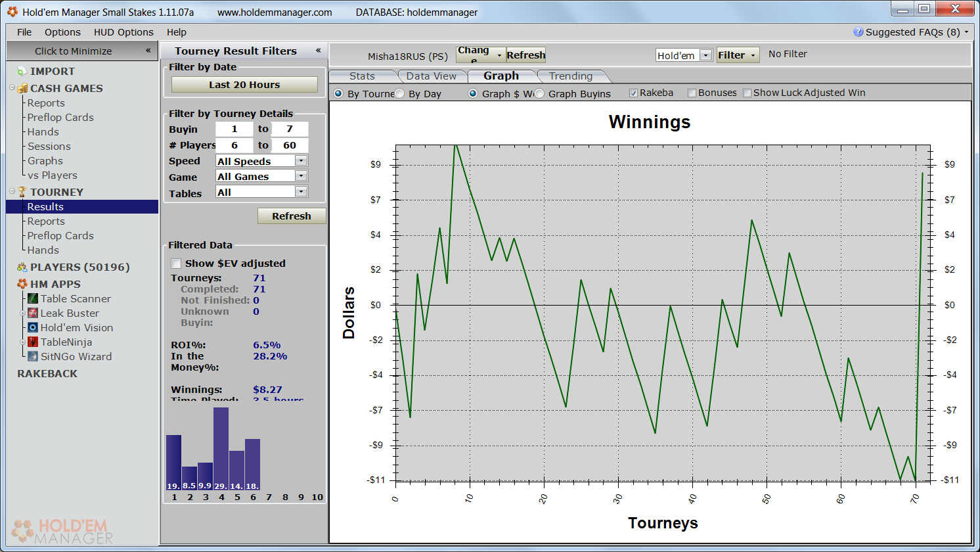
Task: Click the maximum Buyin input field
Action: [x=290, y=129]
